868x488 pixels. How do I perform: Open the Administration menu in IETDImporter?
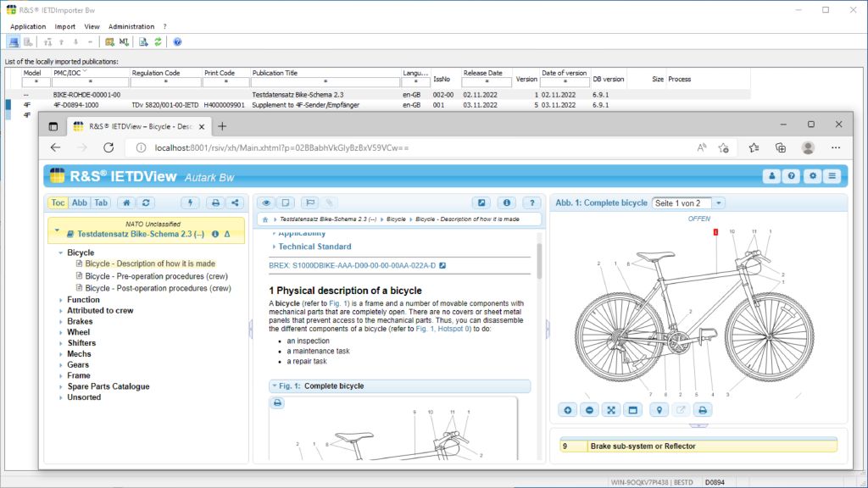pos(131,26)
